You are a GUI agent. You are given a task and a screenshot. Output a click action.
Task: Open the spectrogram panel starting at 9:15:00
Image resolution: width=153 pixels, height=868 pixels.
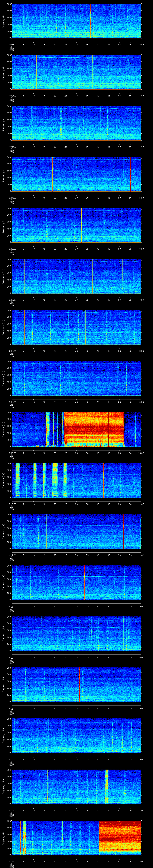coord(77,736)
